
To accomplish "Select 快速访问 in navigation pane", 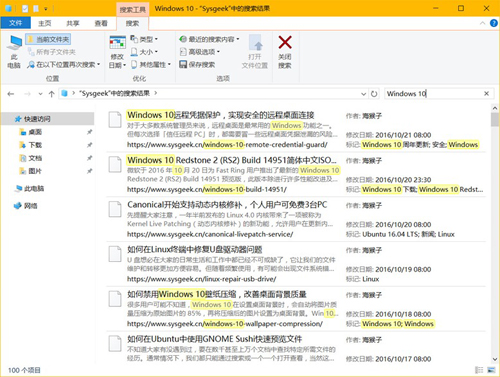I will tap(48, 119).
